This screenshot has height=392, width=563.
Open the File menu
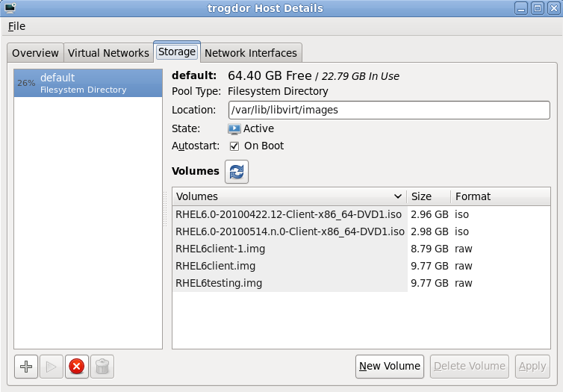pos(16,26)
